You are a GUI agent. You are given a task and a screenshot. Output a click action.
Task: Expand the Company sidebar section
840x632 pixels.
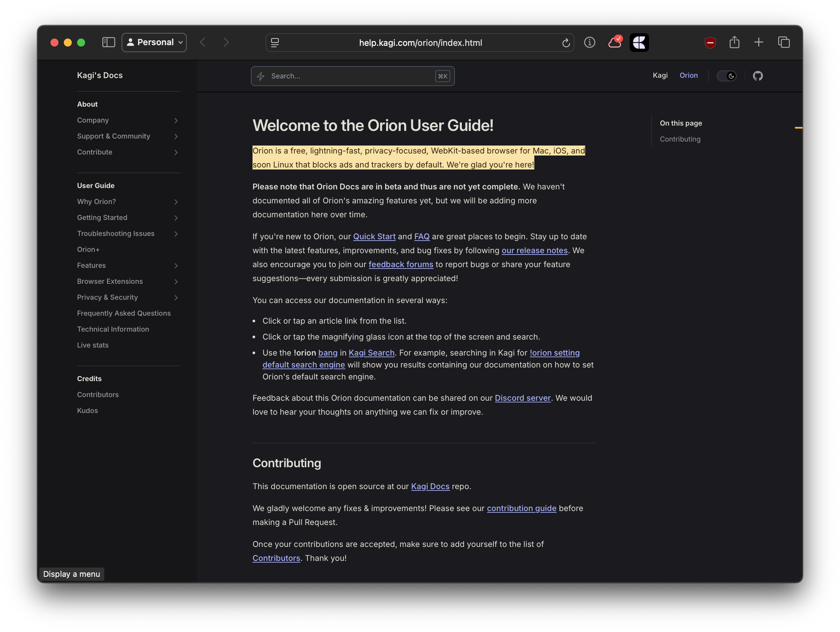[x=176, y=120]
